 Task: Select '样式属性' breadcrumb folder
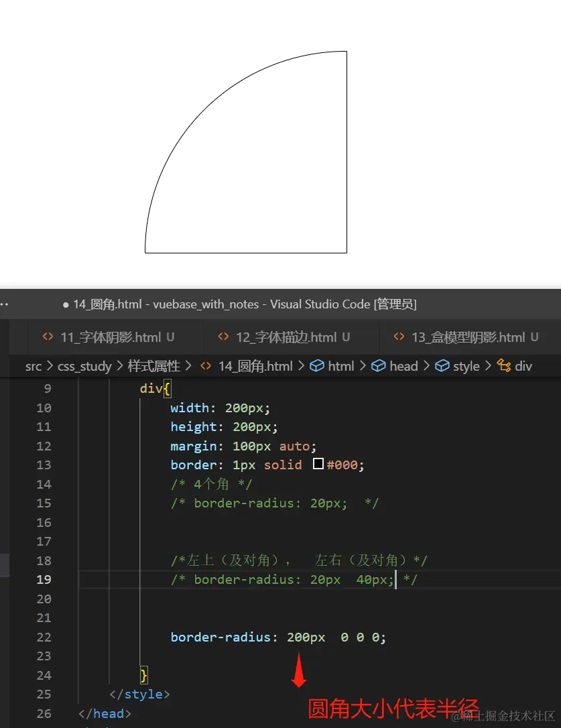click(153, 366)
